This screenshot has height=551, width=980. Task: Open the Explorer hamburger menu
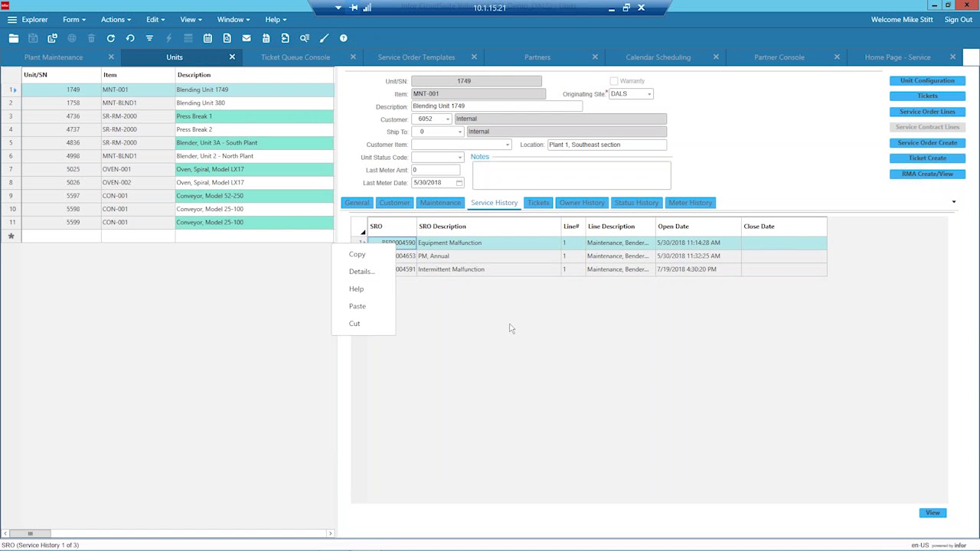click(12, 19)
